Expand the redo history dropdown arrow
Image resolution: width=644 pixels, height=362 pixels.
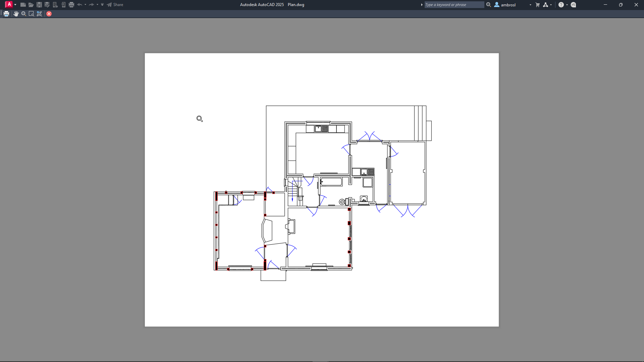pos(97,5)
